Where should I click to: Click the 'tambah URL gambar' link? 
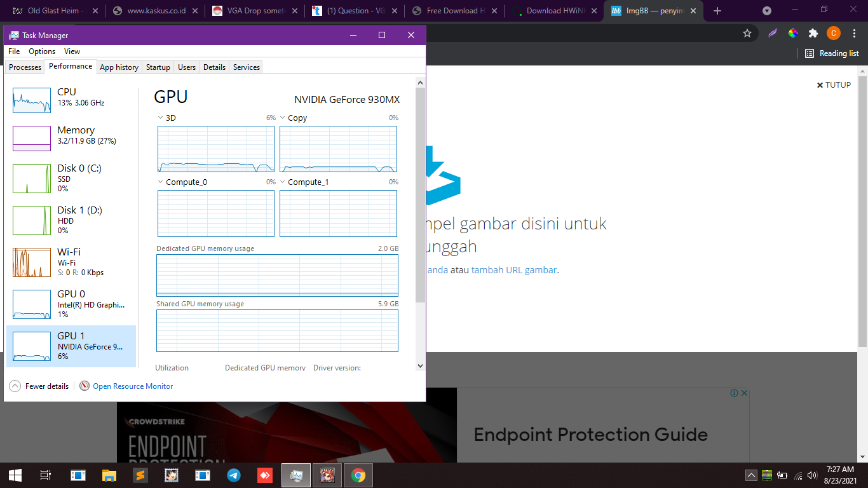(x=514, y=269)
